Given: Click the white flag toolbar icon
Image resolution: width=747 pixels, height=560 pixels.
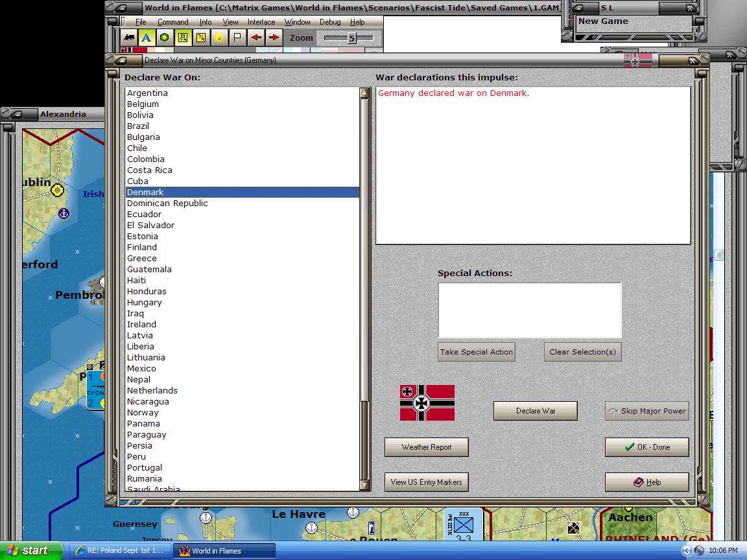Looking at the screenshot, I should [237, 38].
